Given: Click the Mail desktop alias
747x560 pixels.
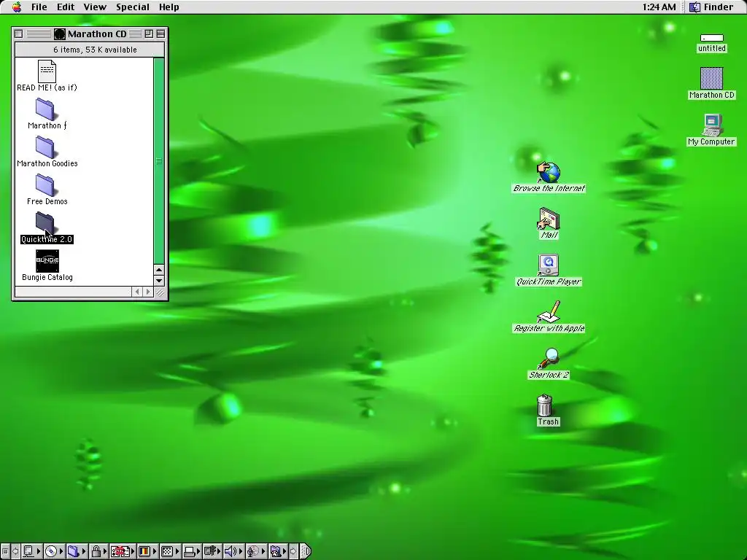Looking at the screenshot, I should 549,219.
